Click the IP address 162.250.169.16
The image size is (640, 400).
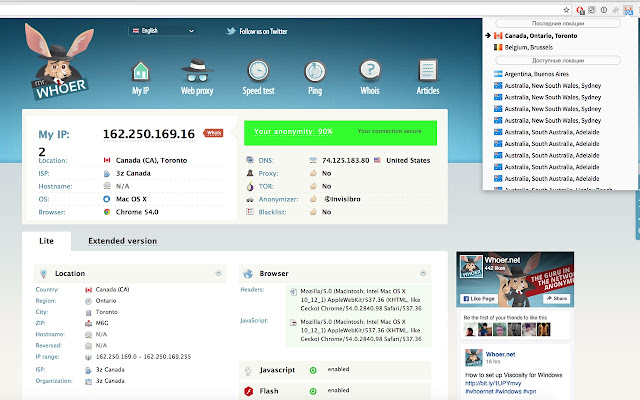(x=149, y=134)
